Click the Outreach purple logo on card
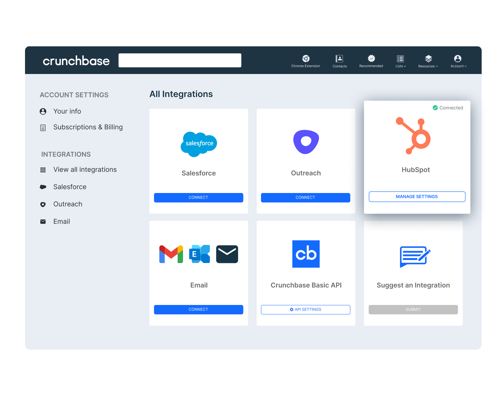Screen dimensions: 504x420 click(306, 142)
